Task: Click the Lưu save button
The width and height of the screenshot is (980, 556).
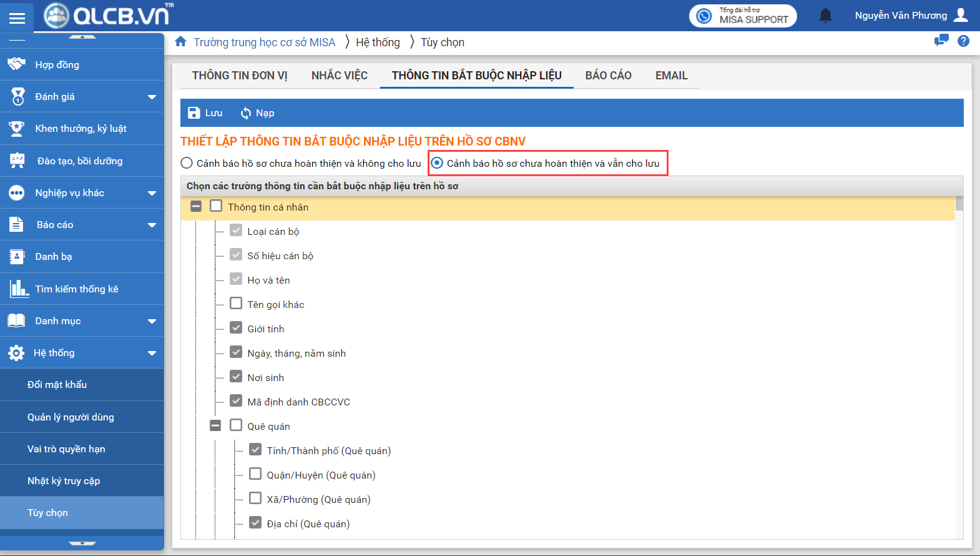Action: [x=205, y=113]
